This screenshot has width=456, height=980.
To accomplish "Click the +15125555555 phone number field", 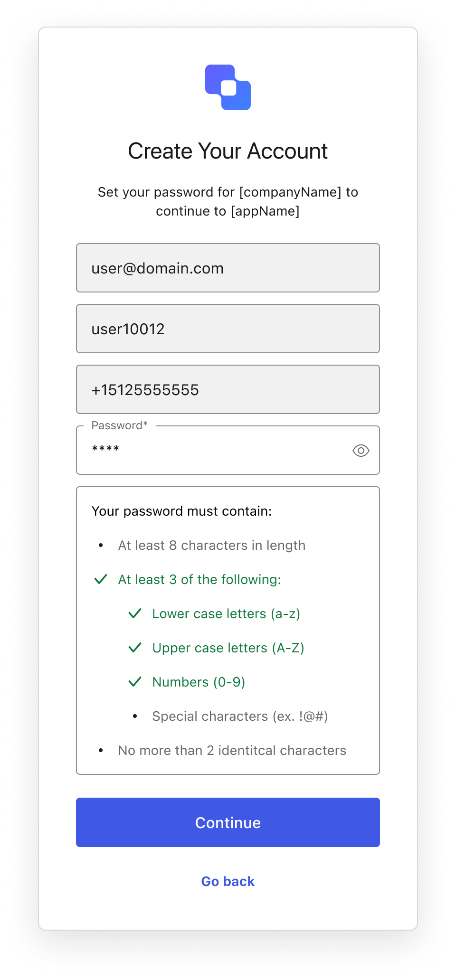I will (228, 389).
